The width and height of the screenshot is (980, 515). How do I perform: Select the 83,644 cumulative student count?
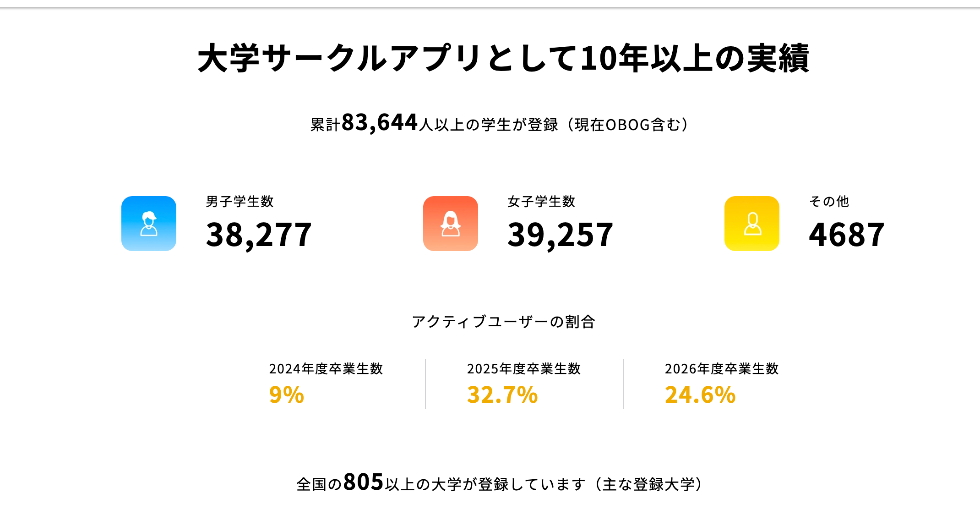pos(380,123)
